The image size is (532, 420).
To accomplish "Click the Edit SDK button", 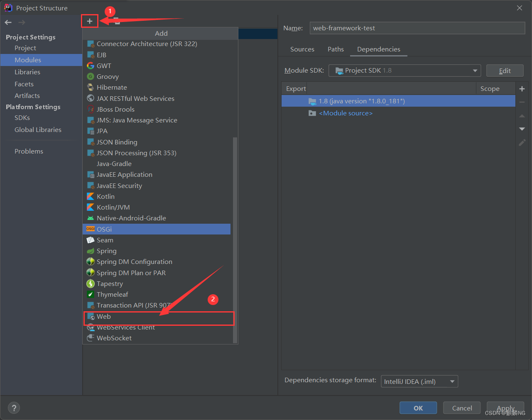I will point(505,71).
